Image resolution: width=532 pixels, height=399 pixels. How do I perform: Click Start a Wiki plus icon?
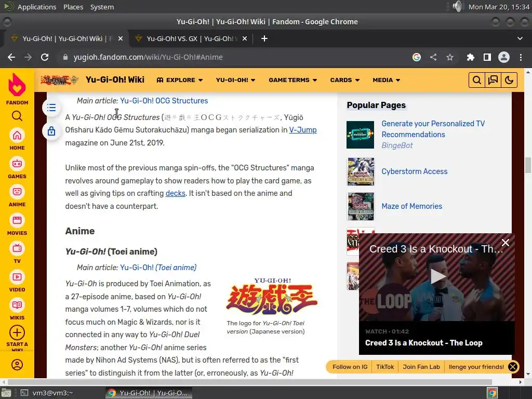pyautogui.click(x=17, y=332)
